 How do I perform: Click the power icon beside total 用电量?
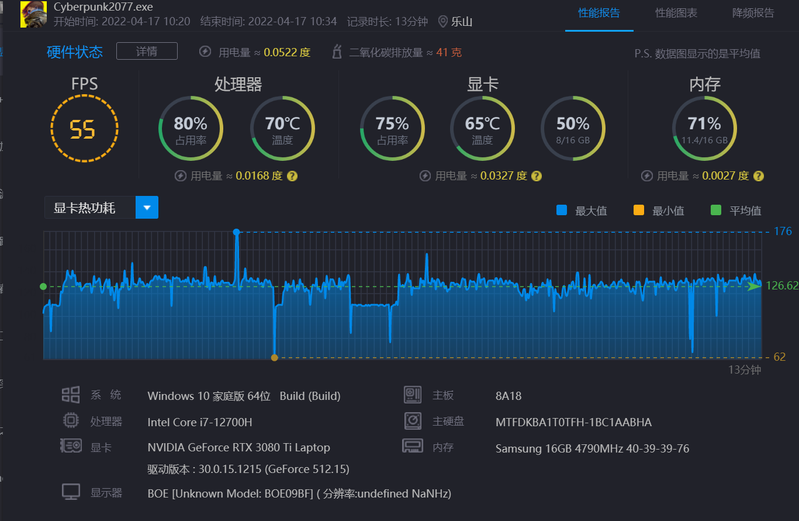[x=205, y=52]
